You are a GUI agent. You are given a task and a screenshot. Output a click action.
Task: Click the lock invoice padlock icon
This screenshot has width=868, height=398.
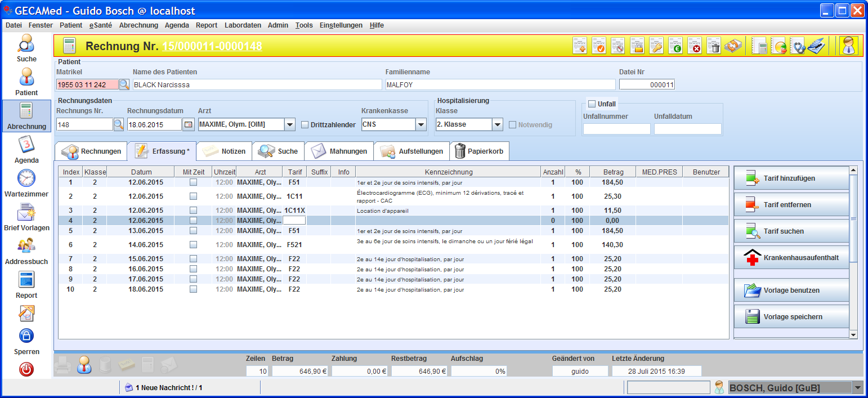[637, 46]
